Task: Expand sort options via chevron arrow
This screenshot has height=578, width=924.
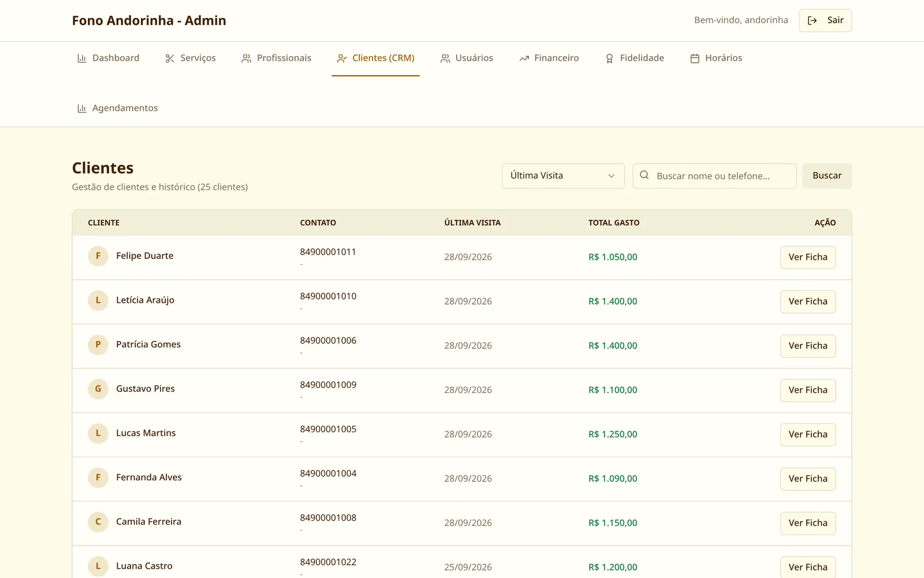Action: pyautogui.click(x=611, y=176)
